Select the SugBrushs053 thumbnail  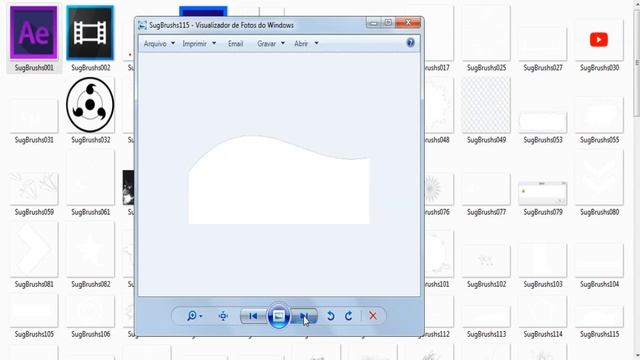point(542,122)
